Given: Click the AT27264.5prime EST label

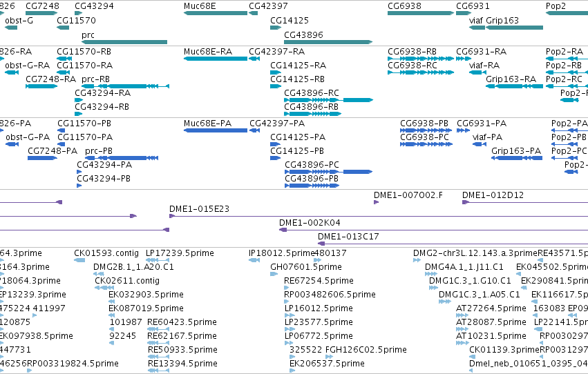Looking at the screenshot, I should [x=491, y=308].
